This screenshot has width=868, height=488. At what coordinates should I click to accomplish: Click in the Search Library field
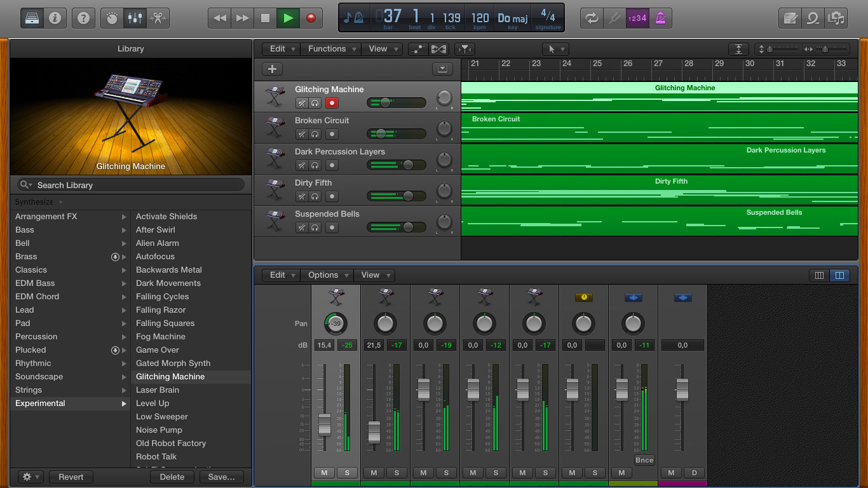(131, 185)
